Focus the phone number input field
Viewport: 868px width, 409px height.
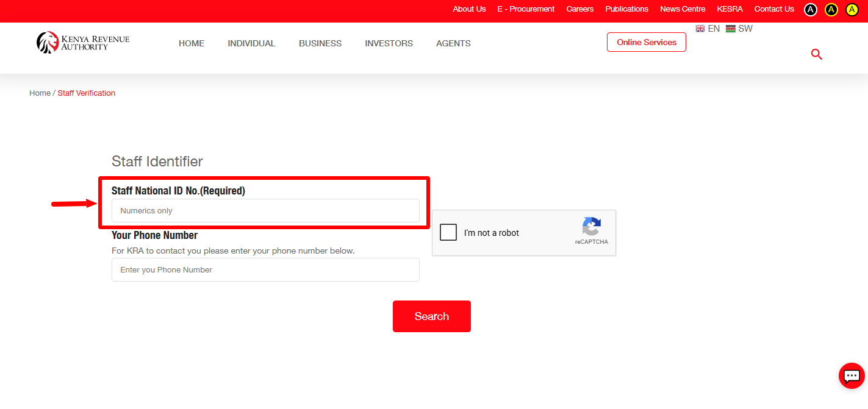[265, 269]
